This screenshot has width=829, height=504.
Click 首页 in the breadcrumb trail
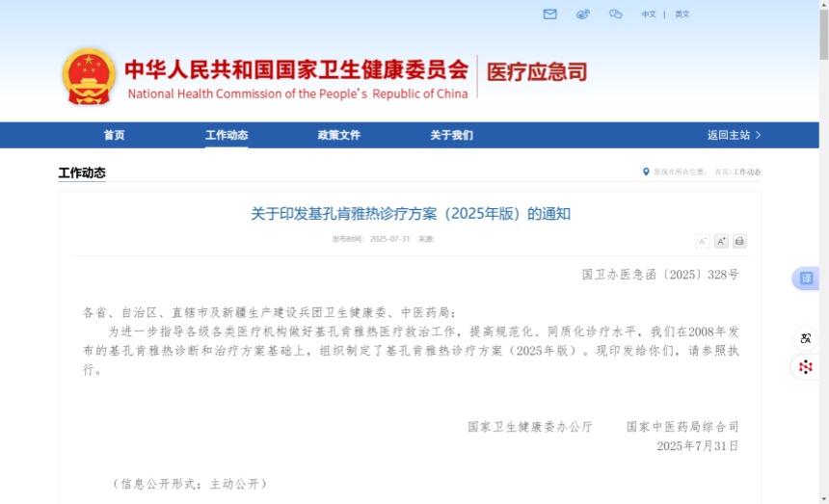(x=721, y=172)
